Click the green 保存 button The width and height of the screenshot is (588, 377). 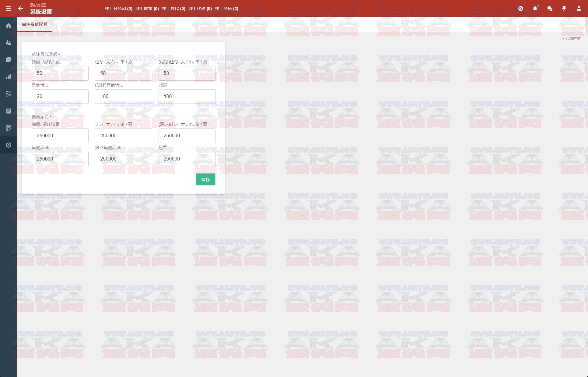click(x=205, y=179)
